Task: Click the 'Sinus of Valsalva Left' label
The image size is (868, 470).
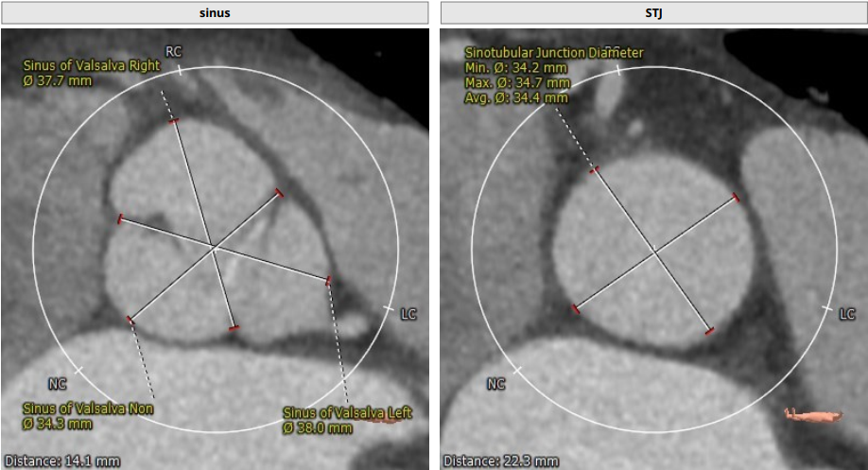Action: coord(348,413)
